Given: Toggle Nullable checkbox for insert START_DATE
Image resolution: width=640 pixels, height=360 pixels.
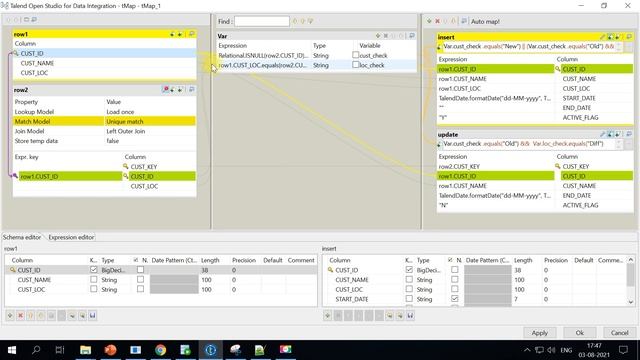Looking at the screenshot, I should [455, 299].
